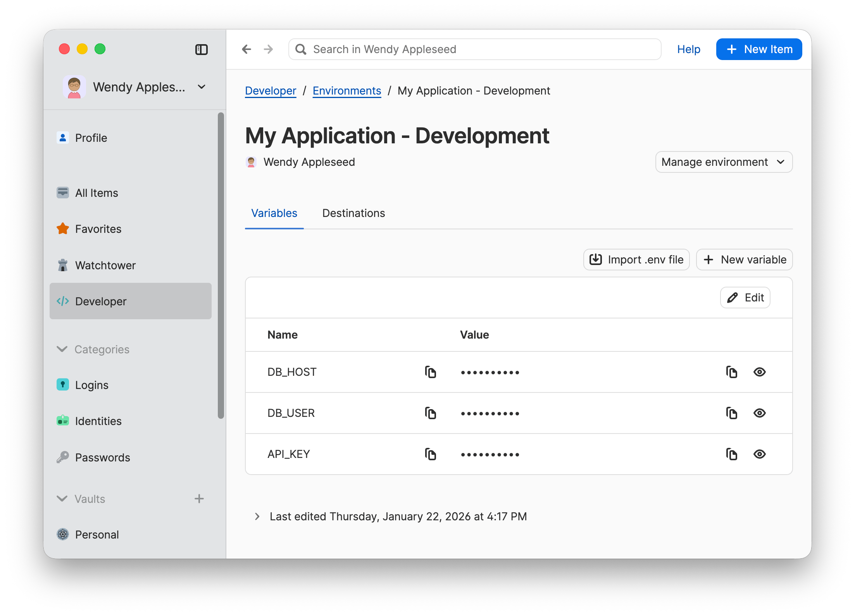Collapse the Categories section
The width and height of the screenshot is (855, 616).
pyautogui.click(x=62, y=349)
